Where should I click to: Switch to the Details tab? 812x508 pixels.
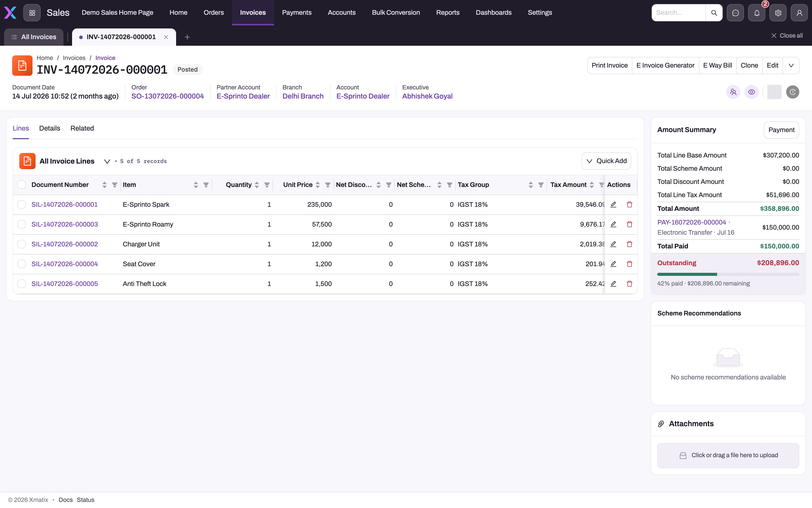click(x=50, y=128)
